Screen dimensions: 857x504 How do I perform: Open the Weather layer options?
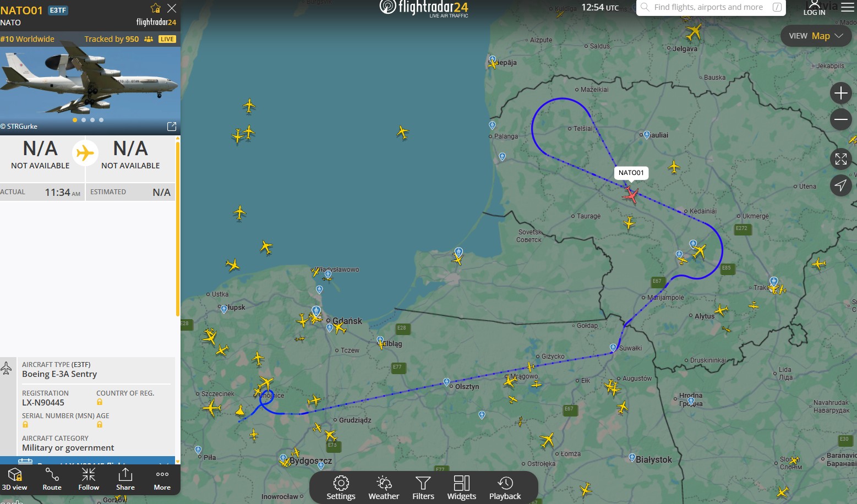pos(384,487)
